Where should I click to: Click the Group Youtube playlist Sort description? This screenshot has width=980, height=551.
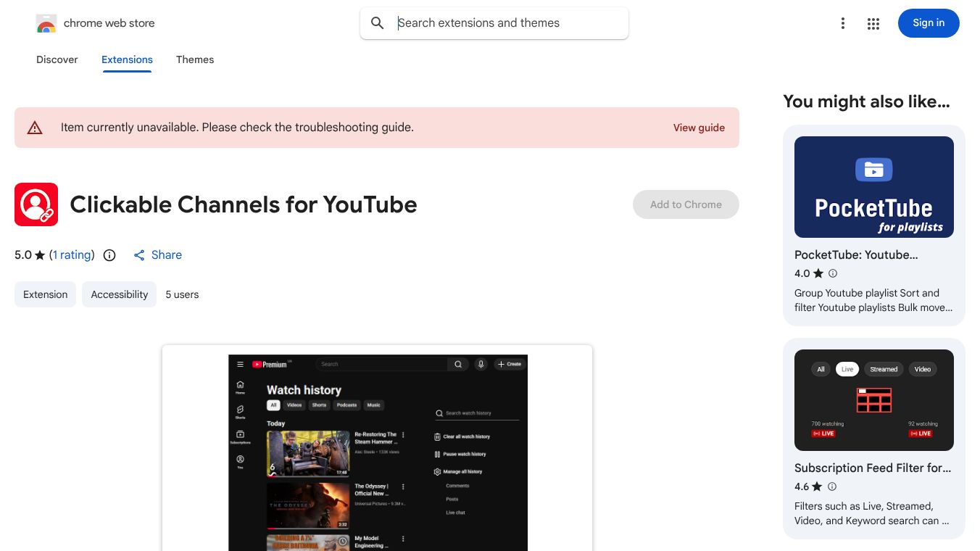click(874, 300)
